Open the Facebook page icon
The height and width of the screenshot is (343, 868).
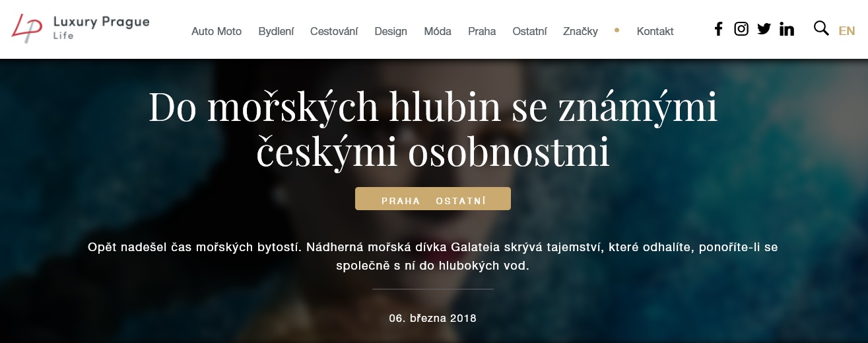pyautogui.click(x=719, y=29)
